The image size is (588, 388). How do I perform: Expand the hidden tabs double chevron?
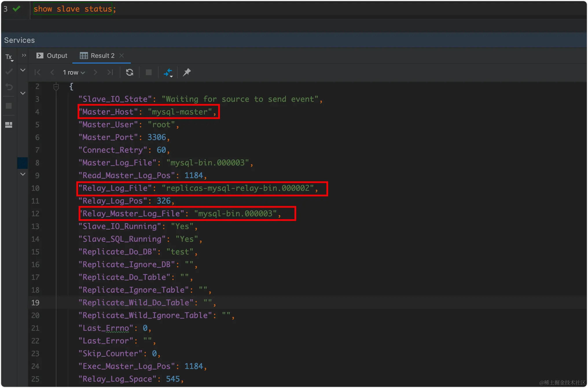pyautogui.click(x=24, y=55)
